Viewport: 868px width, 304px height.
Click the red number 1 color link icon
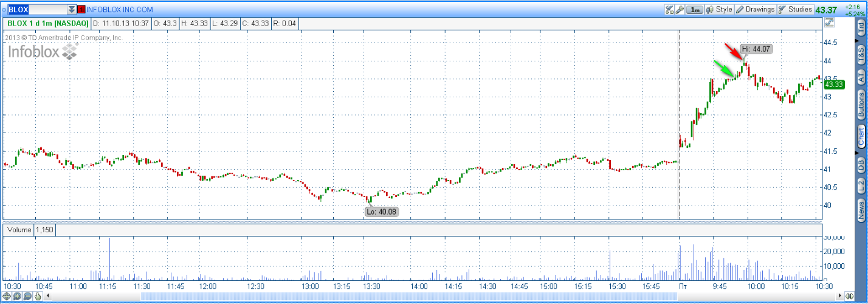click(81, 10)
